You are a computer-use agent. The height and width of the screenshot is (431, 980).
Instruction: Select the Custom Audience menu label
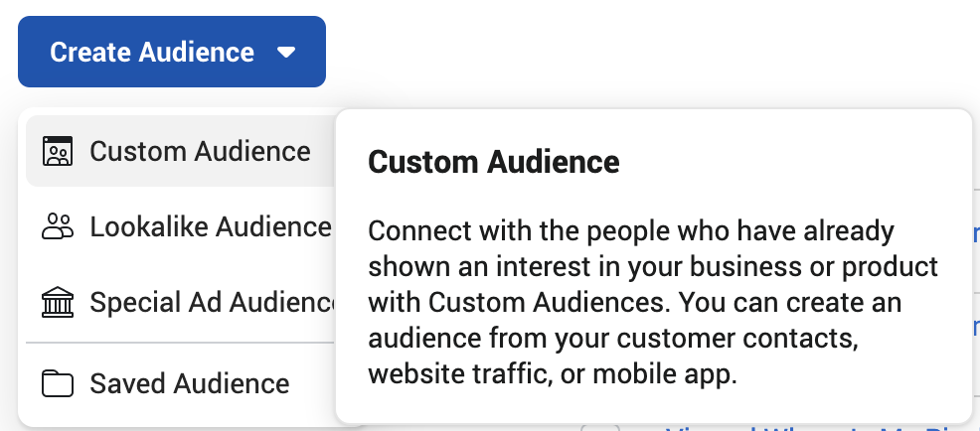[200, 151]
